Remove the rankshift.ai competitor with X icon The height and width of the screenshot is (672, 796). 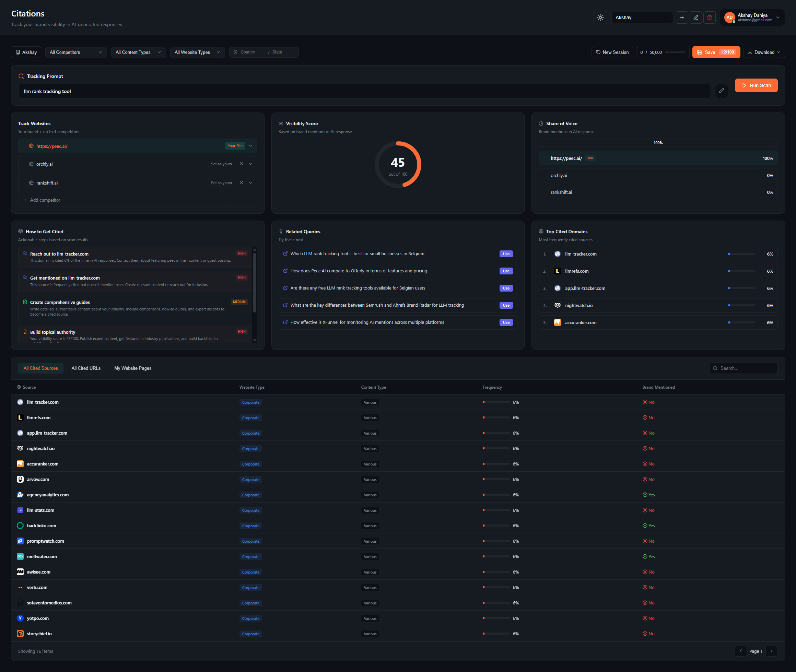tap(241, 183)
